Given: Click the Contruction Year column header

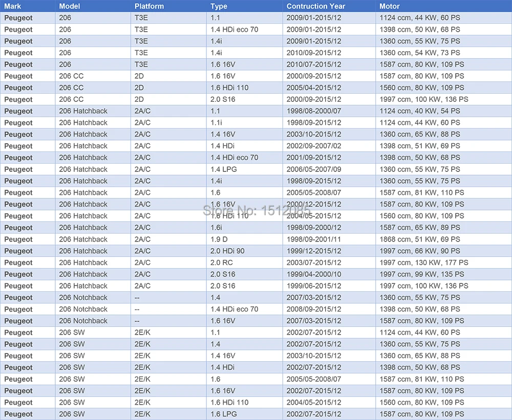Looking at the screenshot, I should 316,6.
